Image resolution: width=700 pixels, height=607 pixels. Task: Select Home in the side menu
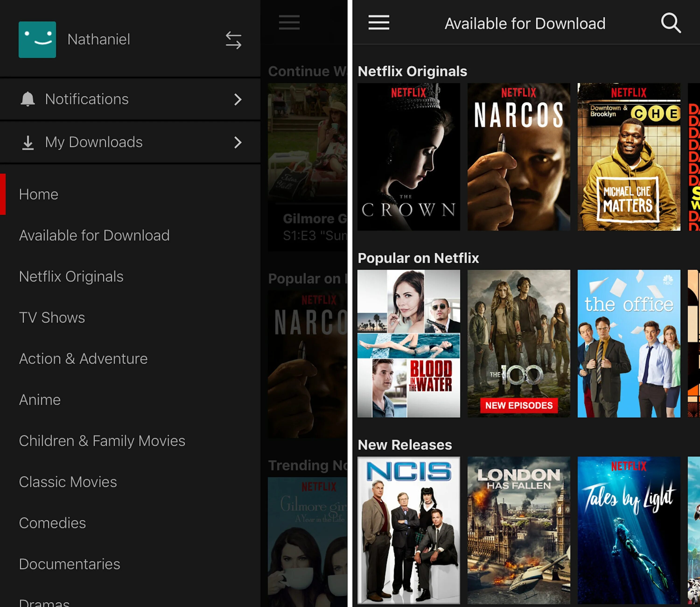click(x=38, y=194)
